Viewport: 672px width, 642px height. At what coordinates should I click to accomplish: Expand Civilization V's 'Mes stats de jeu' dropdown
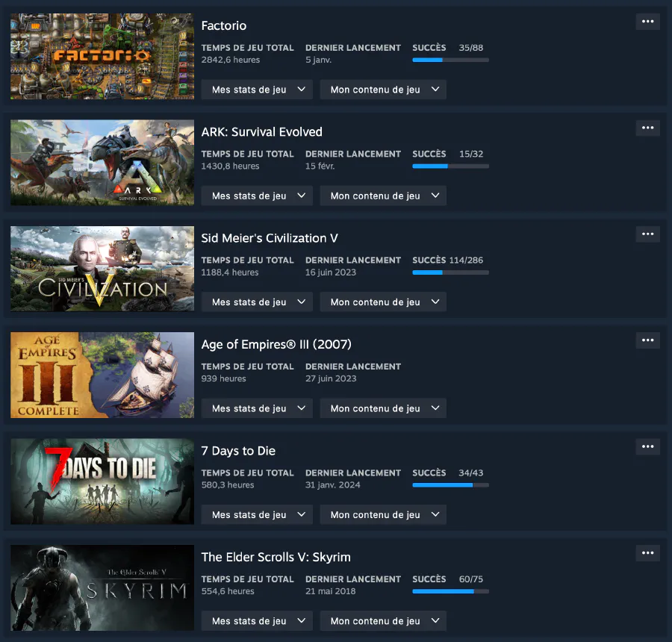coord(257,302)
